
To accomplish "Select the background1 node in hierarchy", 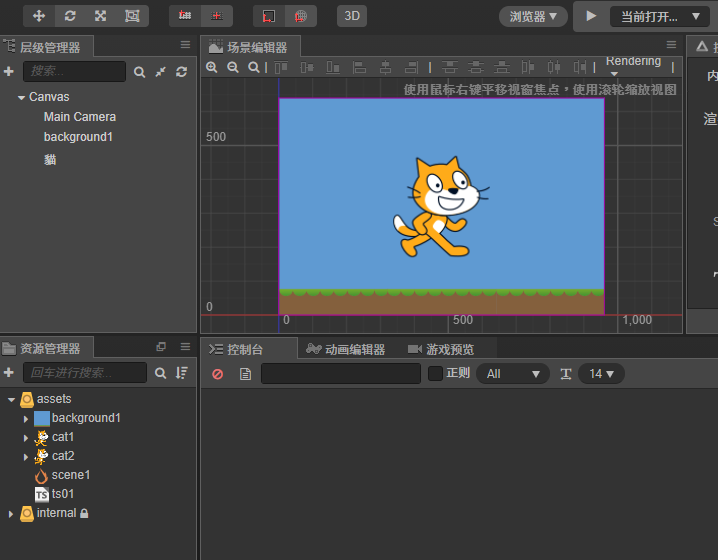I will point(78,137).
